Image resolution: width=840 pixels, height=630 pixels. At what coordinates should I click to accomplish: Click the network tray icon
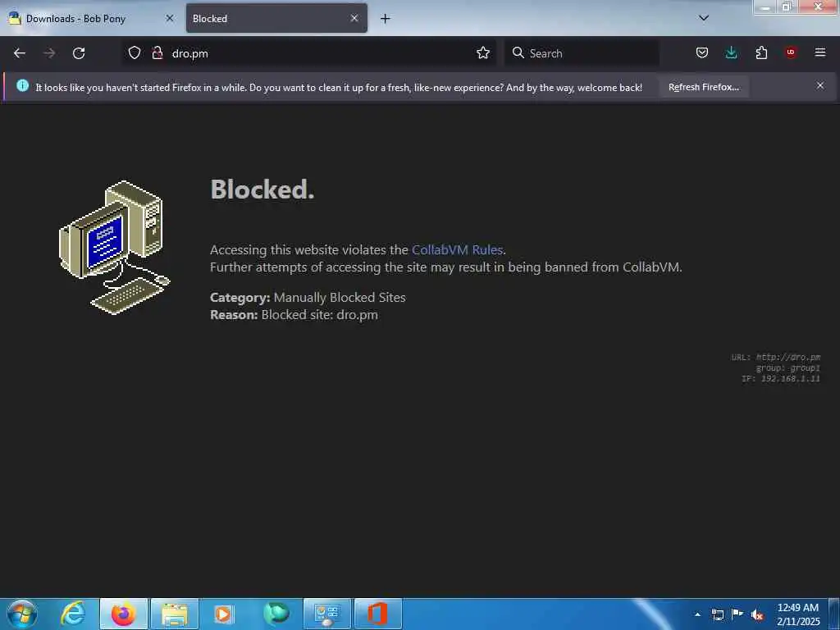point(717,614)
